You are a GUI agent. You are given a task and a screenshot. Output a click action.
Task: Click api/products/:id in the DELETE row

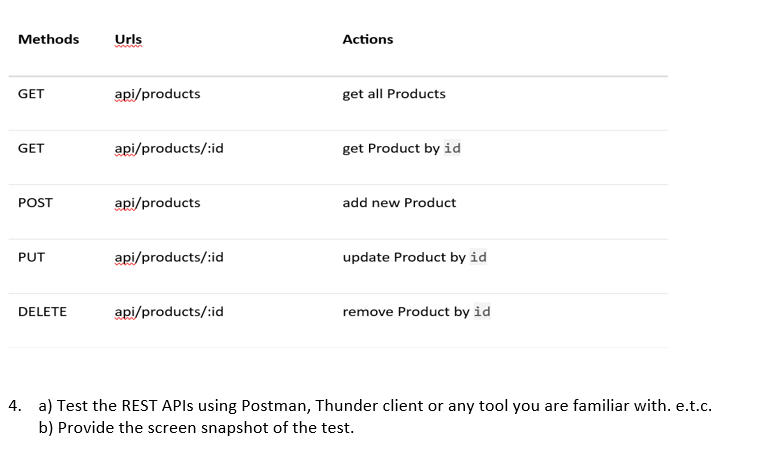coord(169,312)
